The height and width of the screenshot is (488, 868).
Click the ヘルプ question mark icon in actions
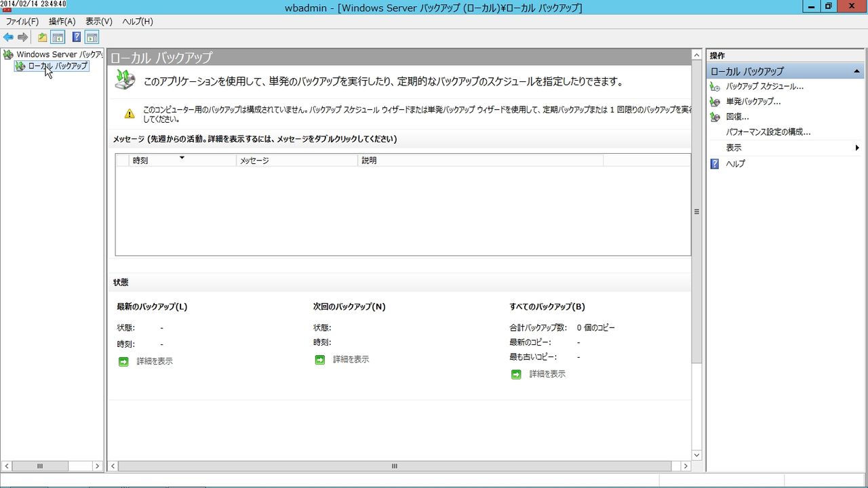coord(715,164)
